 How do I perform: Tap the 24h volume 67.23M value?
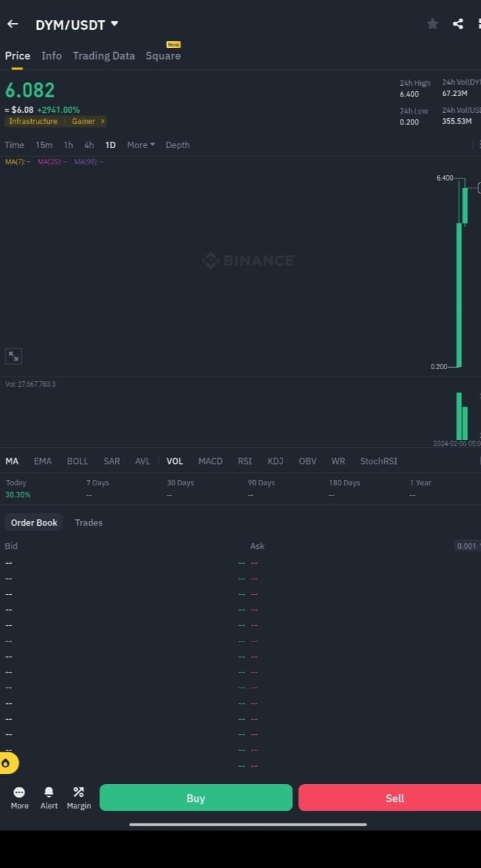pyautogui.click(x=455, y=93)
